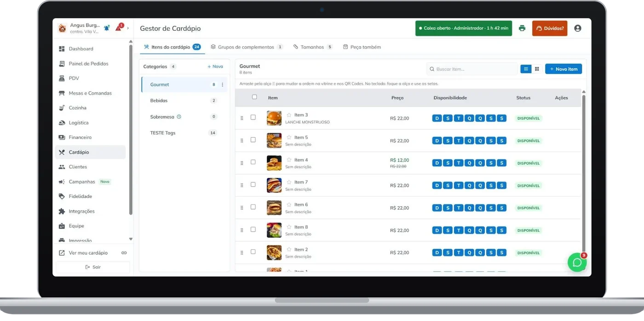Check the checkbox for Item 6

click(253, 207)
